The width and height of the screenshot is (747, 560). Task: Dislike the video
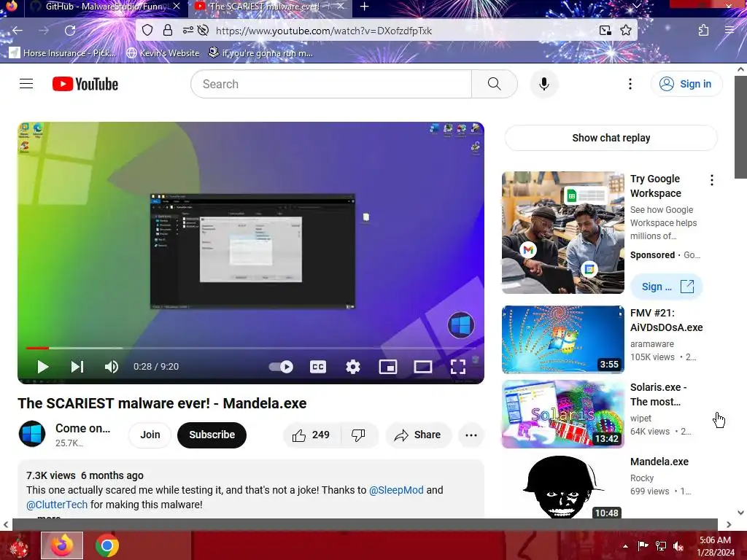(358, 435)
